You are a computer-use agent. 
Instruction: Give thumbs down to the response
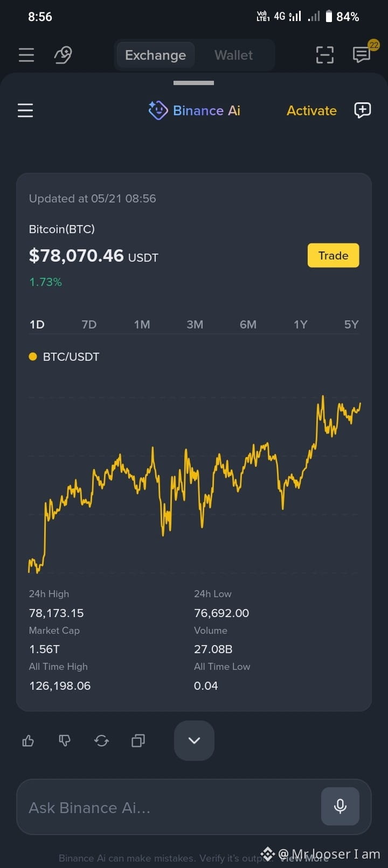(65, 741)
